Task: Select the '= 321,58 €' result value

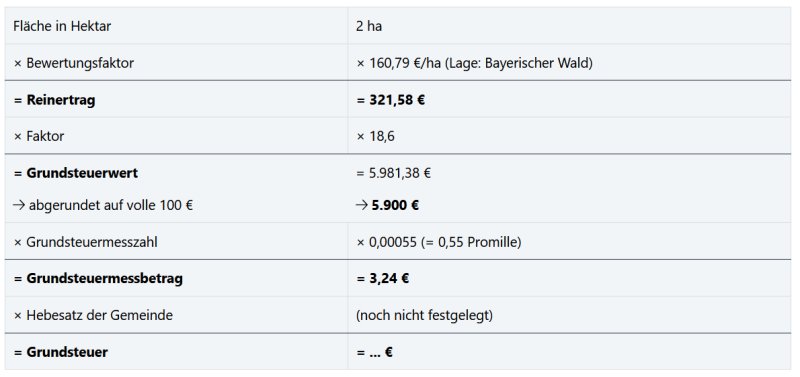Action: coord(390,100)
